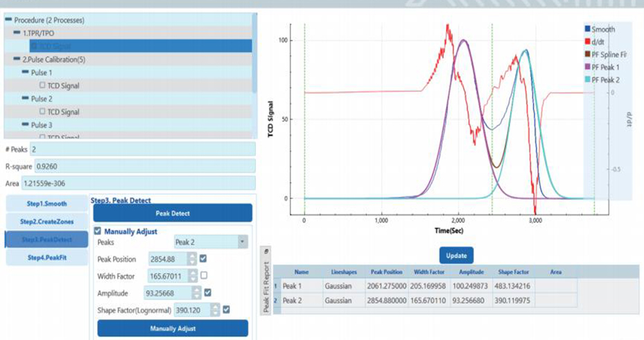The image size is (644, 340).
Task: Uncheck the Manually Adjust checkbox
Action: [97, 231]
